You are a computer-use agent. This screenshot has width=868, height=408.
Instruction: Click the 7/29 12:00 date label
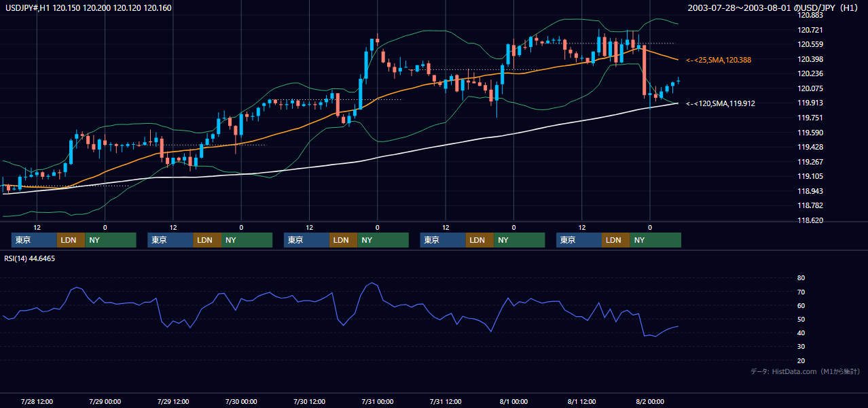pyautogui.click(x=173, y=401)
